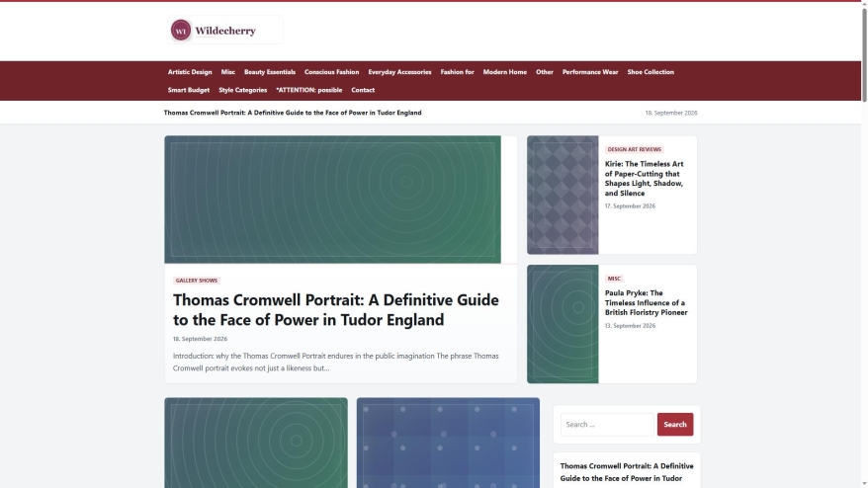Open the green concentric-circles card image below
This screenshot has height=488, width=868.
pyautogui.click(x=256, y=443)
